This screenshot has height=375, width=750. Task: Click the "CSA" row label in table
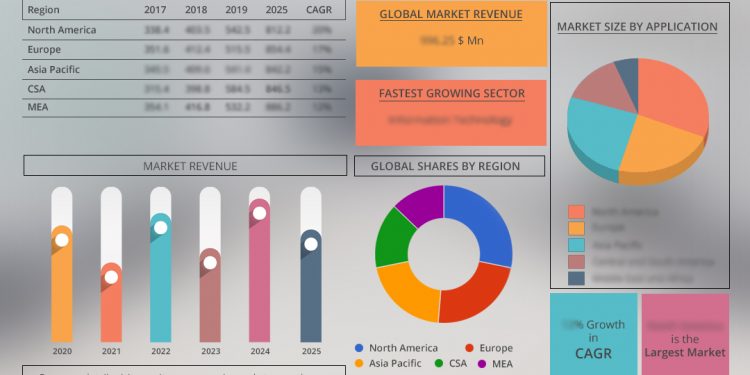37,89
